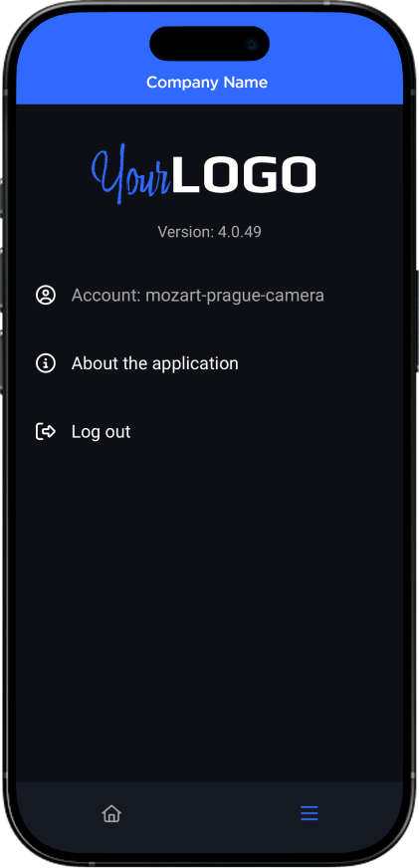Click the phone's right side power button
The width and height of the screenshot is (419, 868).
click(416, 321)
